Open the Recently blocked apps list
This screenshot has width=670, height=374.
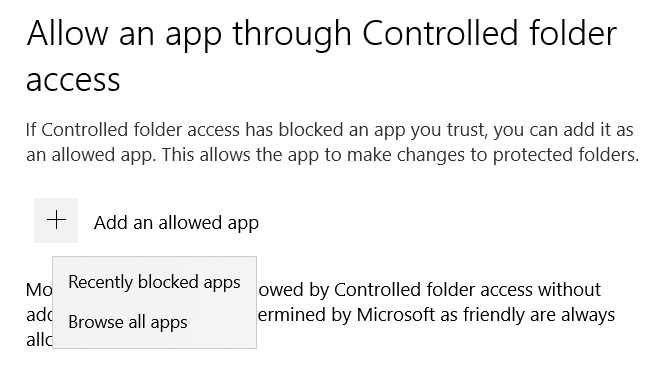pyautogui.click(x=154, y=282)
